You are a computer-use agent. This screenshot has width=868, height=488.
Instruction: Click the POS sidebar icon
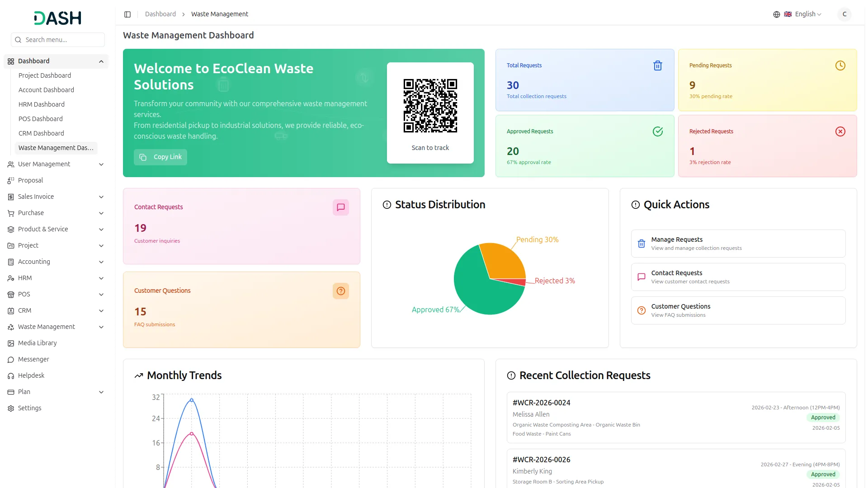[11, 295]
